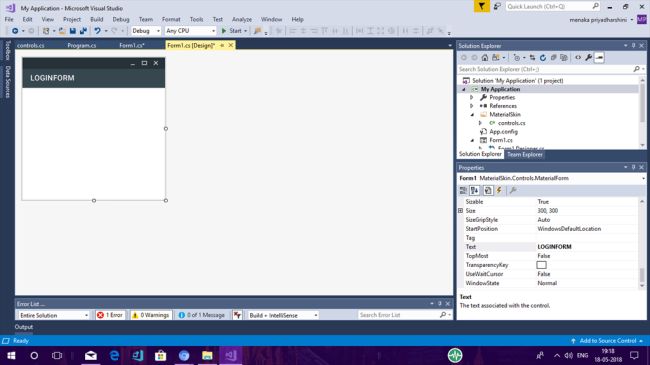Toggle Preview Selected Items icon
The width and height of the screenshot is (650, 365).
point(599,58)
